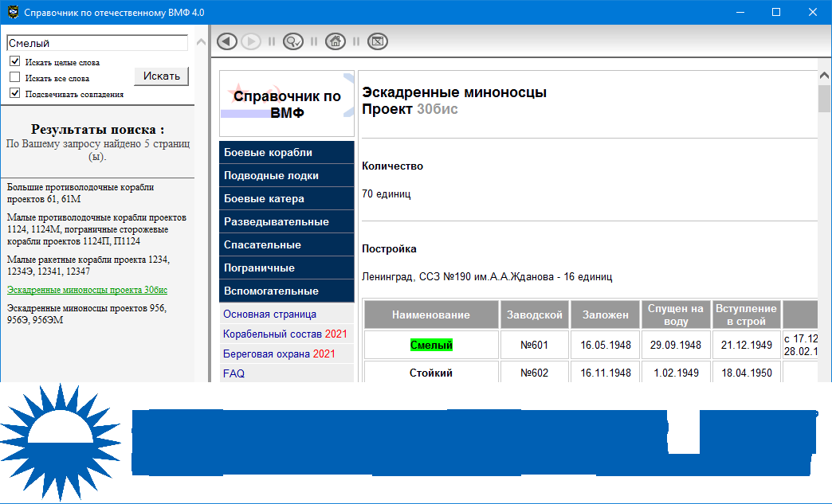Click the forward navigation arrow icon
The height and width of the screenshot is (504, 832).
coord(250,41)
